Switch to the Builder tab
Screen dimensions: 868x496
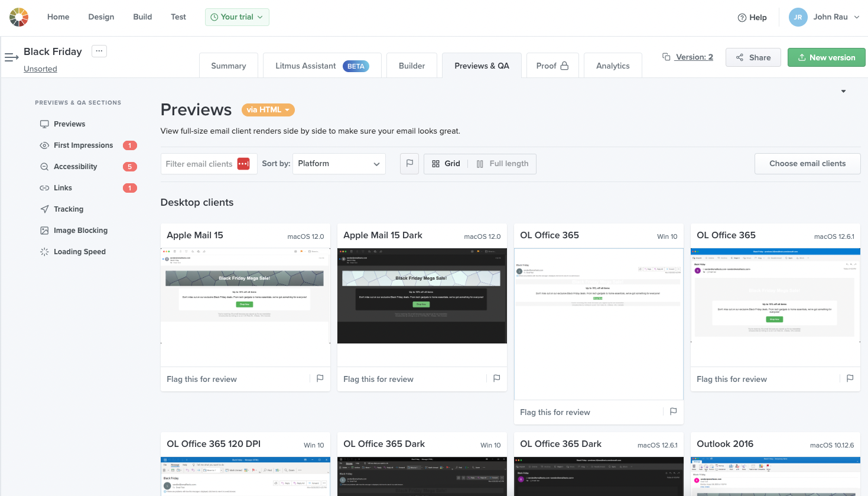click(x=412, y=66)
